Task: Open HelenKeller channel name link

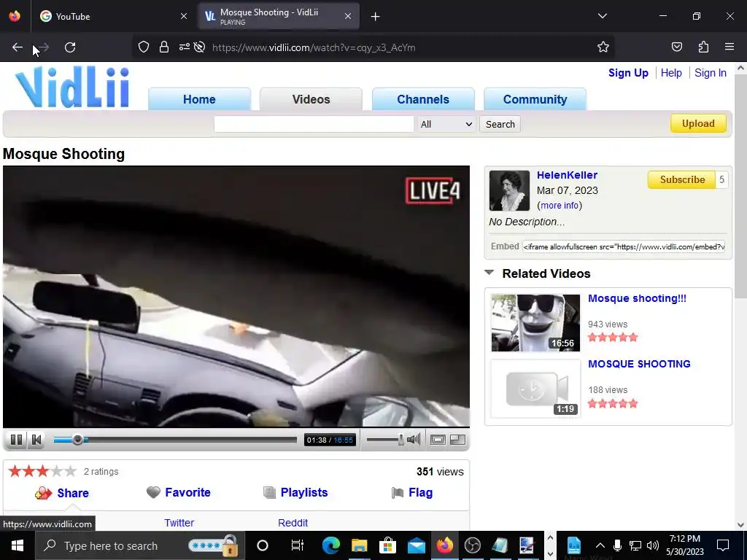Action: click(567, 175)
